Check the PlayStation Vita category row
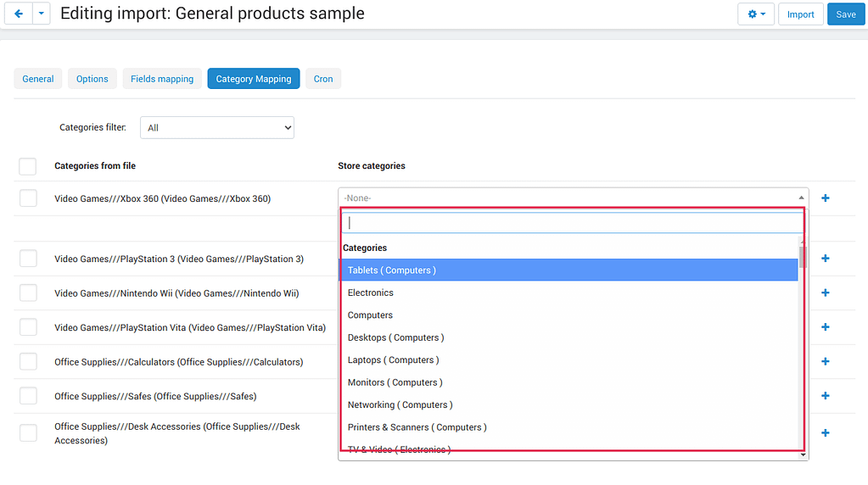This screenshot has width=868, height=485. pos(28,326)
